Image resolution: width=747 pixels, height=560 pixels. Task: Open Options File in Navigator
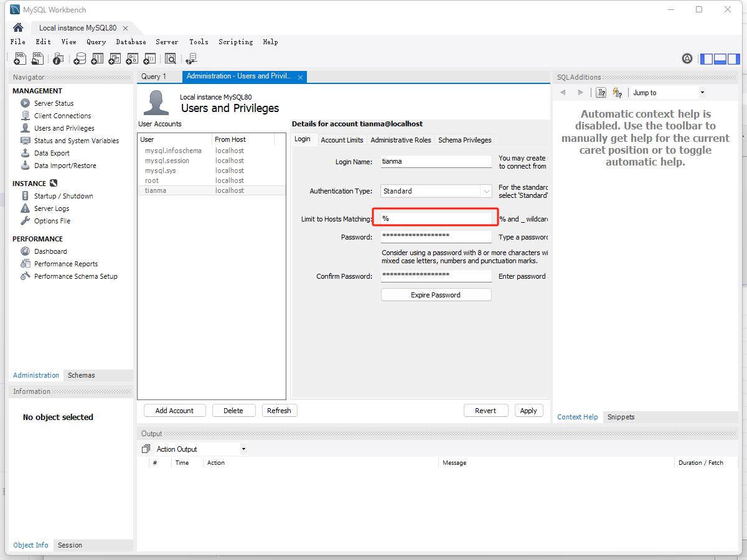pyautogui.click(x=52, y=221)
